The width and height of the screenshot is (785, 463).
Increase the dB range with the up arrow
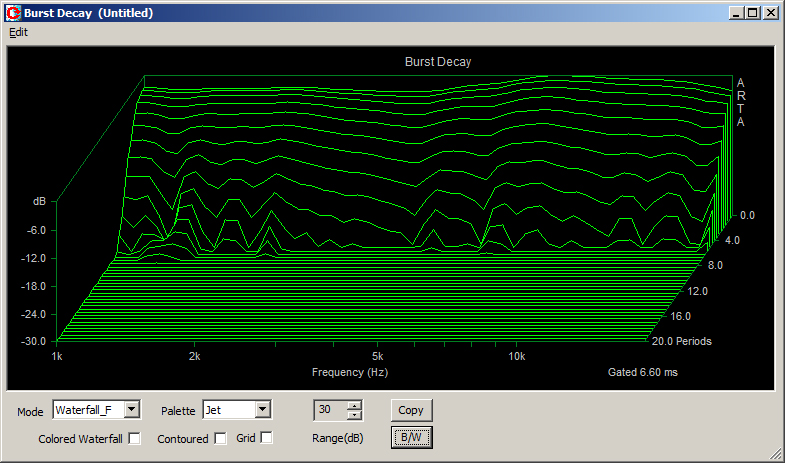[353, 405]
